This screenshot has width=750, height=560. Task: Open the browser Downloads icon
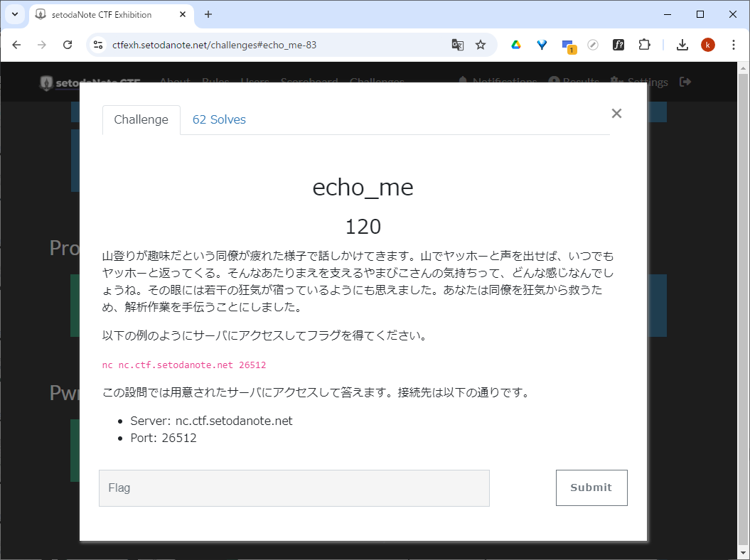point(682,45)
